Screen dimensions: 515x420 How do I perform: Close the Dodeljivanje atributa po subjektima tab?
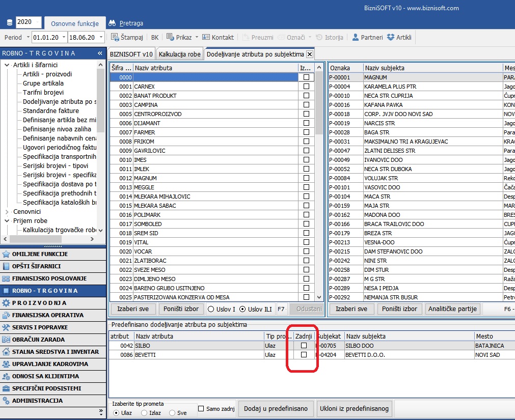tap(309, 54)
